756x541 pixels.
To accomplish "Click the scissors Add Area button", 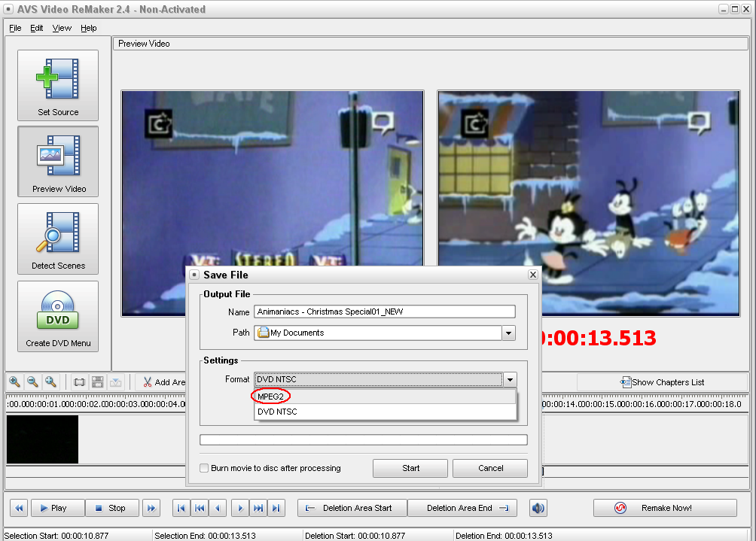I will (163, 382).
